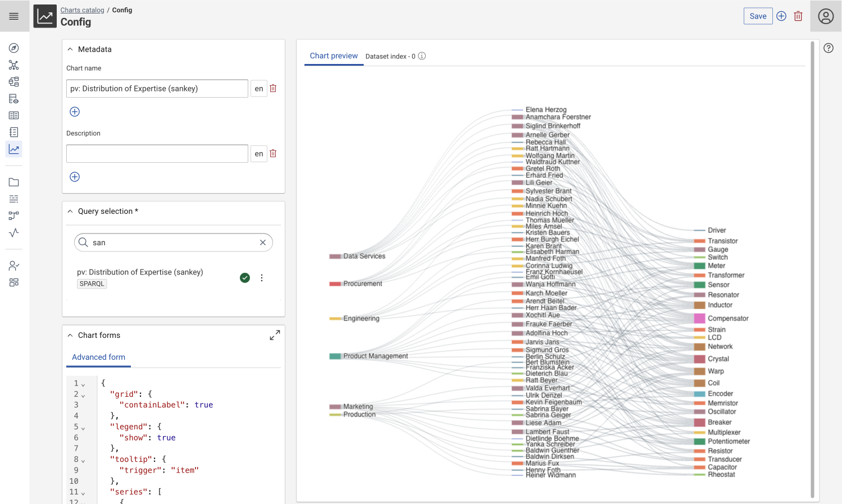
Task: Collapse the Query selection section
Action: [x=70, y=210]
